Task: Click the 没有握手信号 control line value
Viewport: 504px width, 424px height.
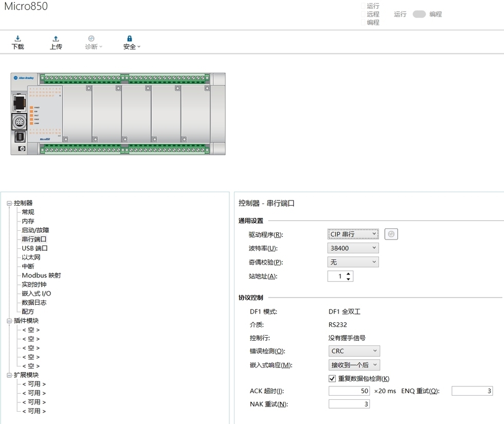Action: tap(347, 338)
